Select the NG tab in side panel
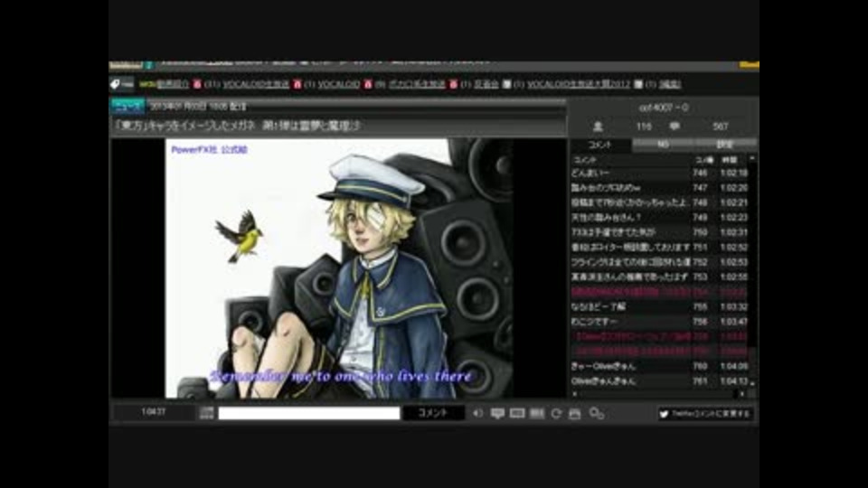868x488 pixels. [x=663, y=145]
